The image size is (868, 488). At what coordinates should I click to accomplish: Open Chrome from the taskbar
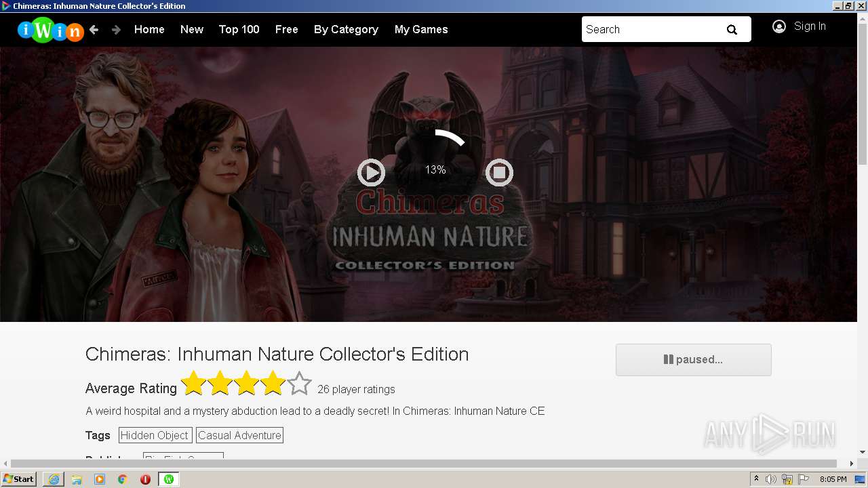[123, 479]
